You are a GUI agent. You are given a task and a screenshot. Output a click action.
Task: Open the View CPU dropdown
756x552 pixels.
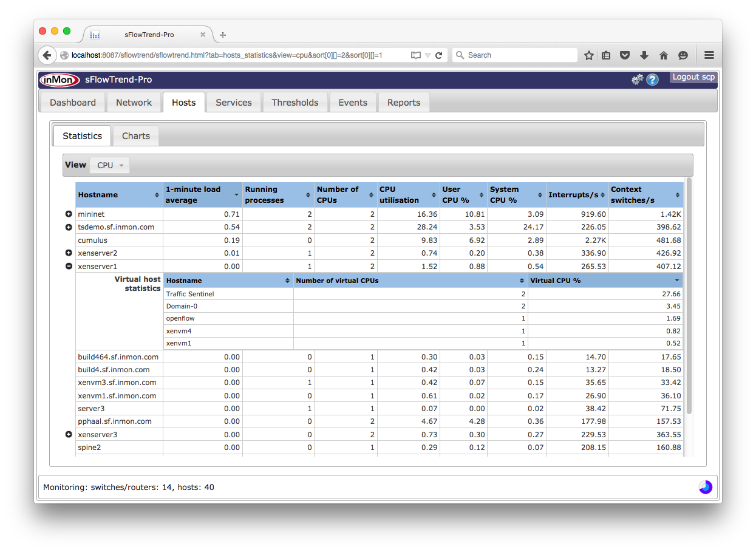click(110, 165)
